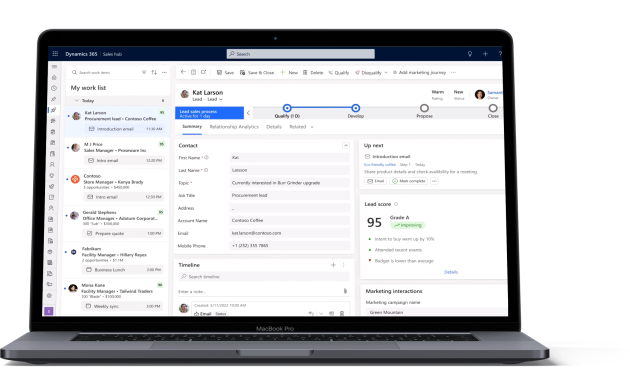The width and height of the screenshot is (630, 369).
Task: Click the sort arrows icon in work list
Action: (x=154, y=72)
